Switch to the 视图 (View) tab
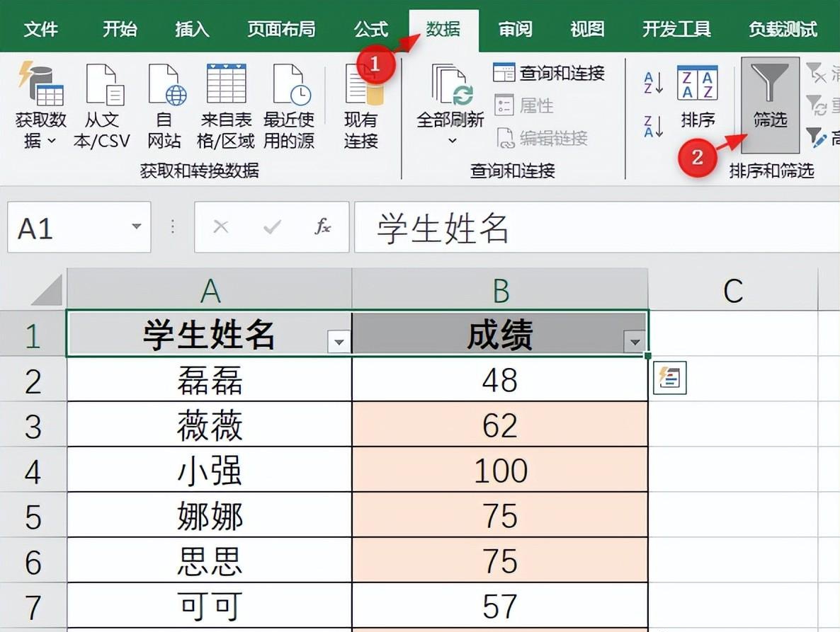 point(587,29)
